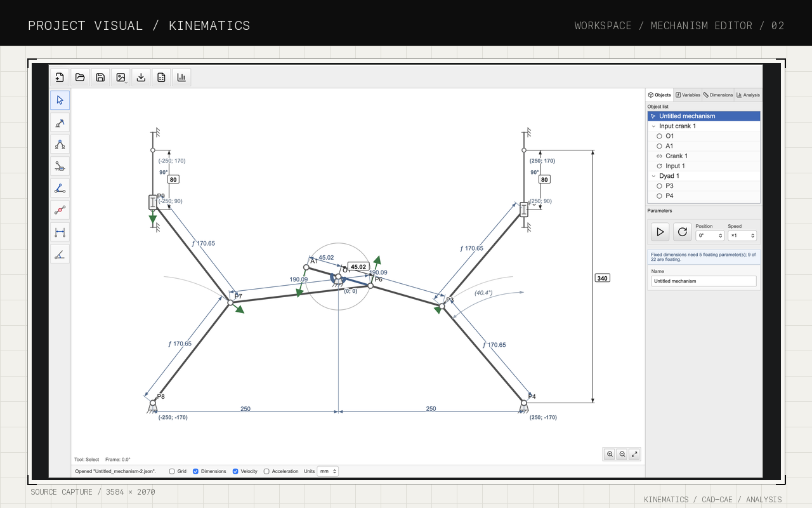This screenshot has width=812, height=508.
Task: Click the download icon in toolbar
Action: (141, 77)
